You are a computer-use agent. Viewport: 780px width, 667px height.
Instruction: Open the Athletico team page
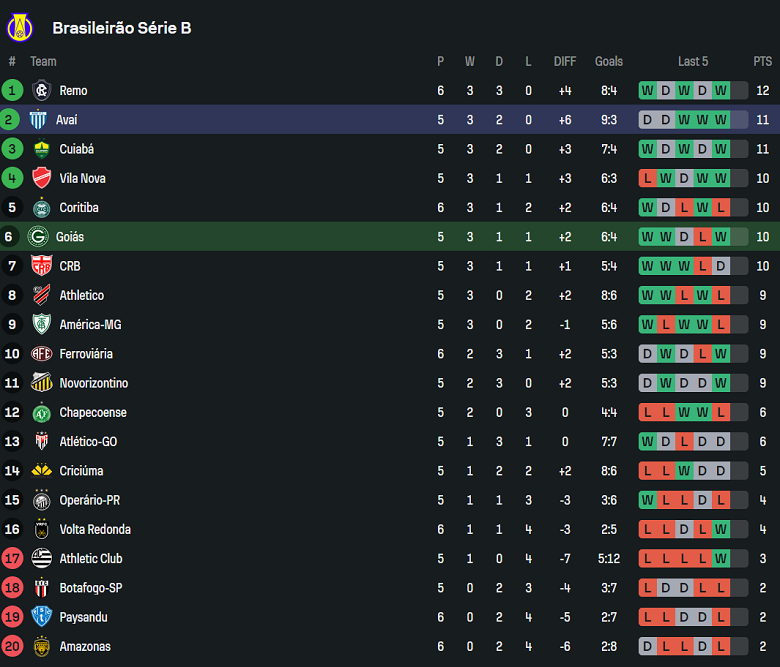pos(81,296)
